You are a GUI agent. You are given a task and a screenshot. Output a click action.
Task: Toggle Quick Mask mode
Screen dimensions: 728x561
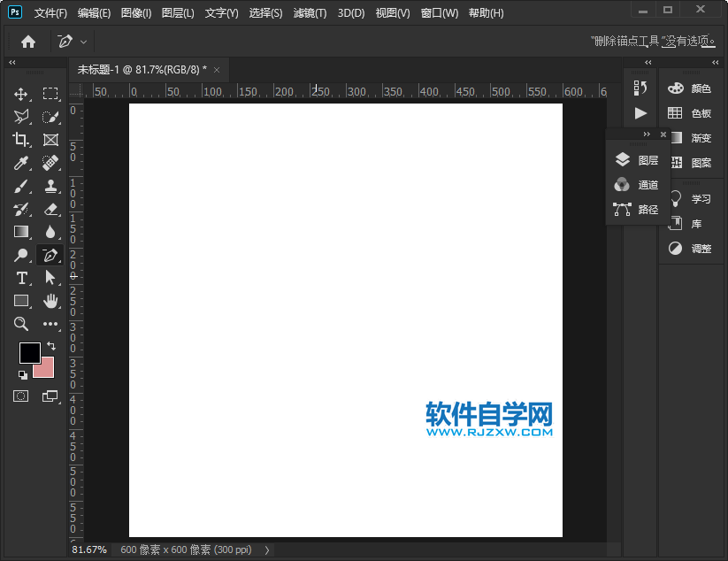21,396
